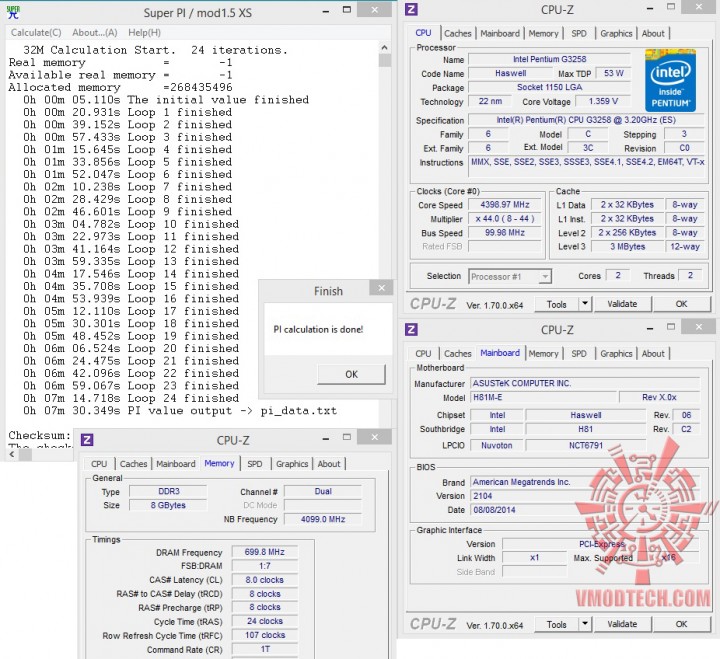Image resolution: width=720 pixels, height=659 pixels.
Task: Select Graphics tab in Memory CPU-Z window
Action: (292, 464)
